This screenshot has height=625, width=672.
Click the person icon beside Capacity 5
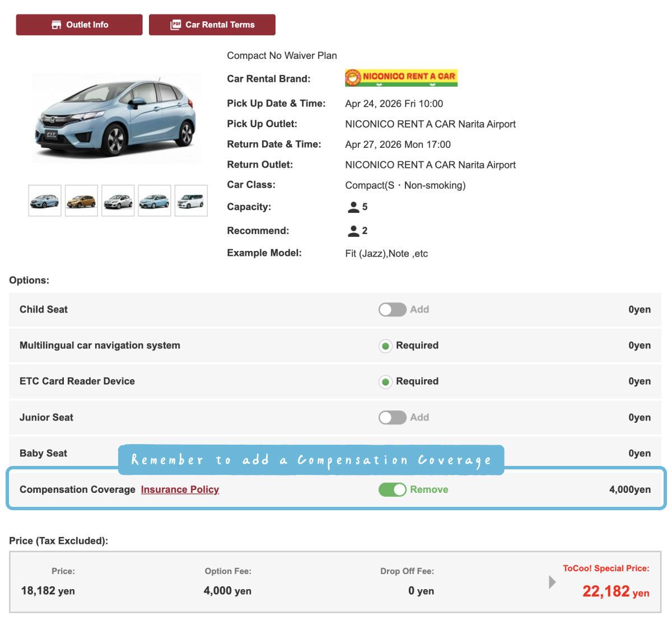tap(353, 207)
